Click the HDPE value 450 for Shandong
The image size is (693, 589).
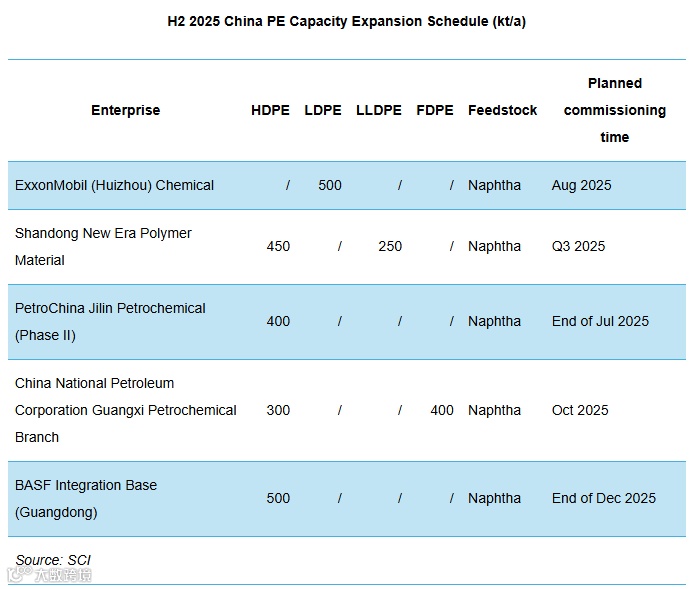[x=278, y=246]
